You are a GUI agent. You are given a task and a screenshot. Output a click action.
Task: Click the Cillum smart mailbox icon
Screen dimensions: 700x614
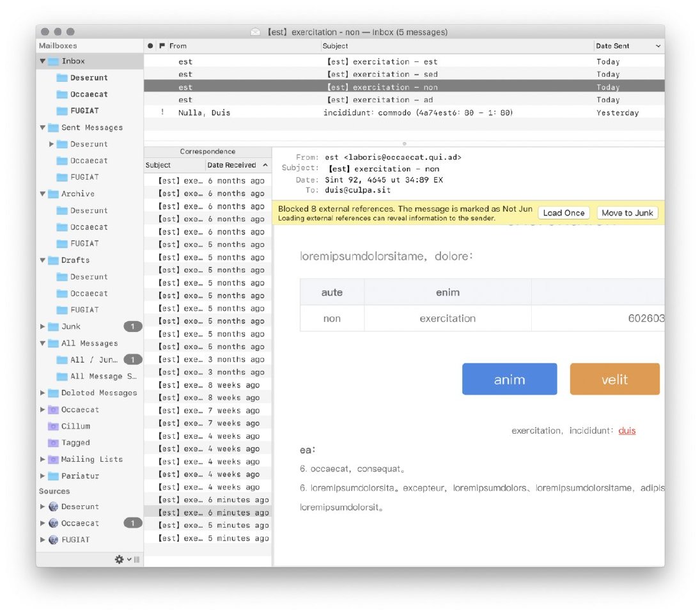tap(54, 426)
